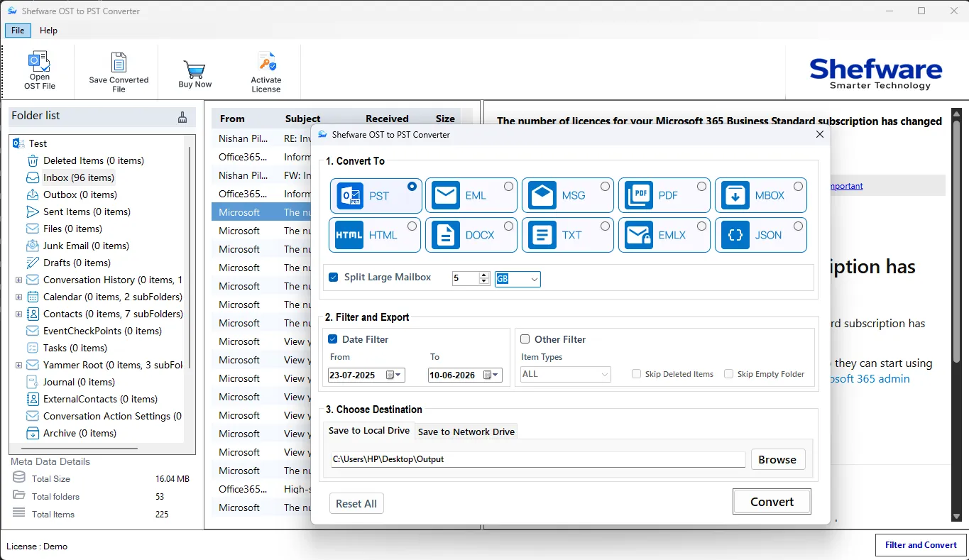Switch to Save to Network Drive tab

pos(465,432)
